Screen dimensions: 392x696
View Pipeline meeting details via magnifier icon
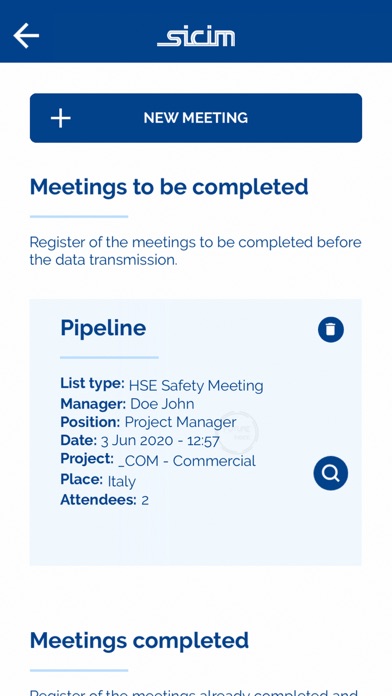tap(331, 473)
